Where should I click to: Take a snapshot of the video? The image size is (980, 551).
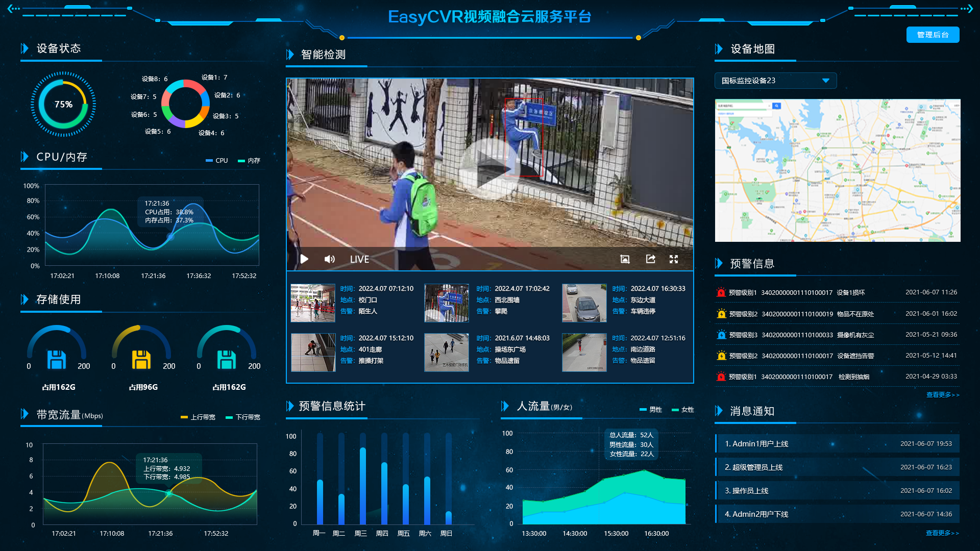(625, 259)
